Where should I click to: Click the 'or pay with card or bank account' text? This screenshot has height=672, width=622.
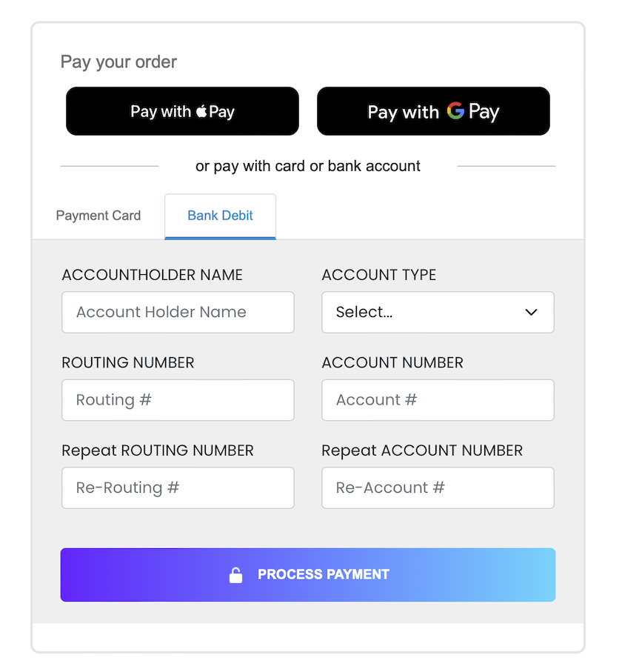[x=308, y=165]
